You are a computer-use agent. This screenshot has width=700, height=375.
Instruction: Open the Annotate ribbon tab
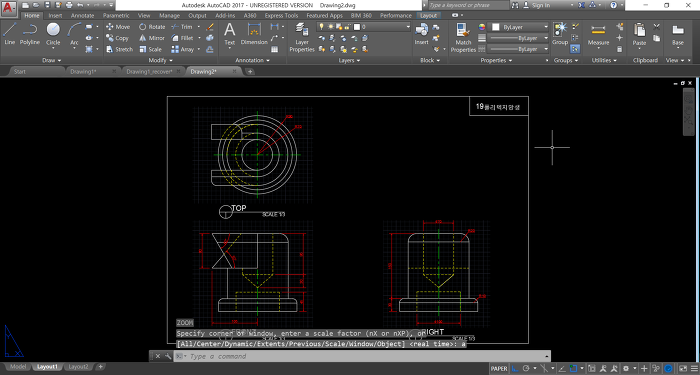click(83, 16)
